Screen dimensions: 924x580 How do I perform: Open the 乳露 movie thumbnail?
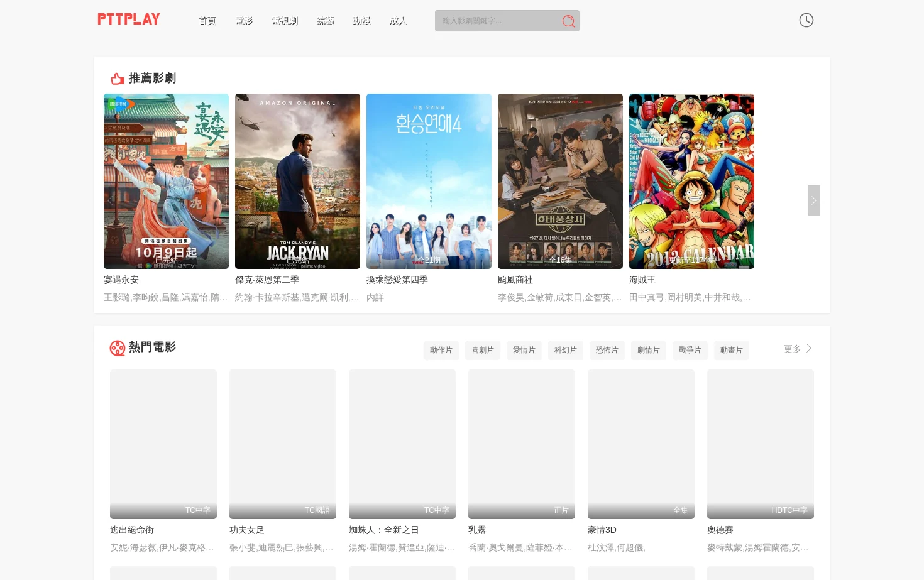522,444
